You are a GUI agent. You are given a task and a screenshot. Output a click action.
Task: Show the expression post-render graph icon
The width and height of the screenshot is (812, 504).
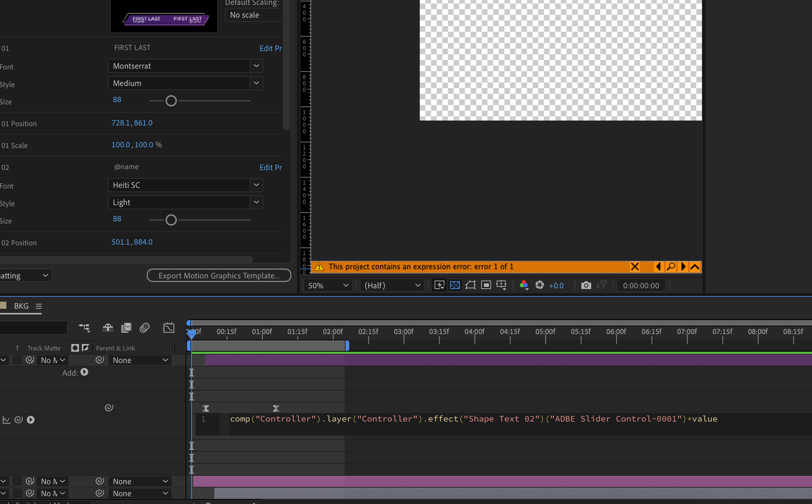pos(6,419)
